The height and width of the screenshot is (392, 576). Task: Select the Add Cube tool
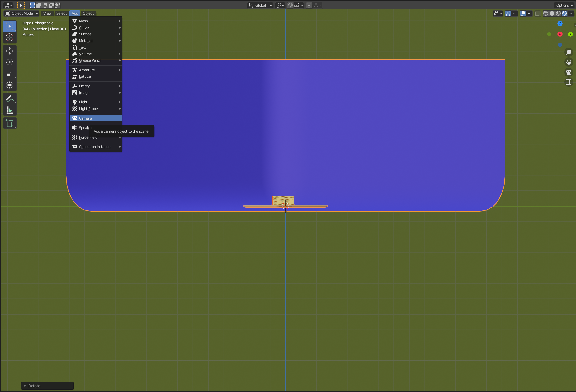point(10,123)
